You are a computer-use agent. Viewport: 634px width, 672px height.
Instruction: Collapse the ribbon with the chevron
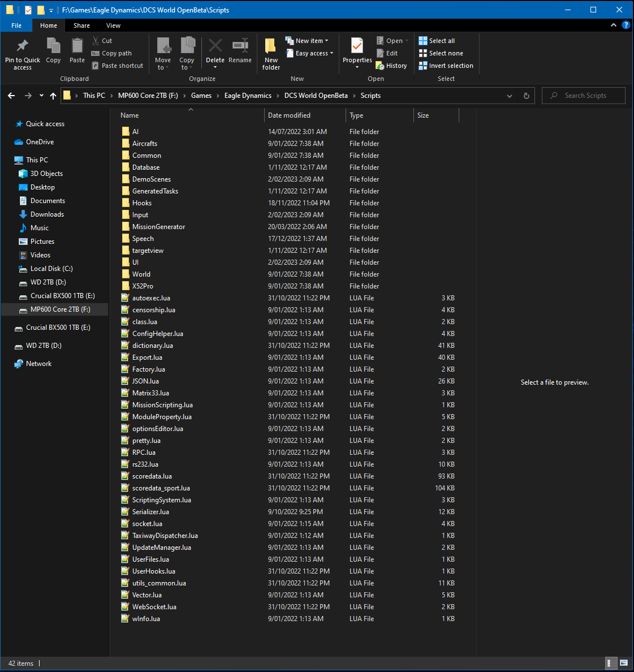[613, 25]
